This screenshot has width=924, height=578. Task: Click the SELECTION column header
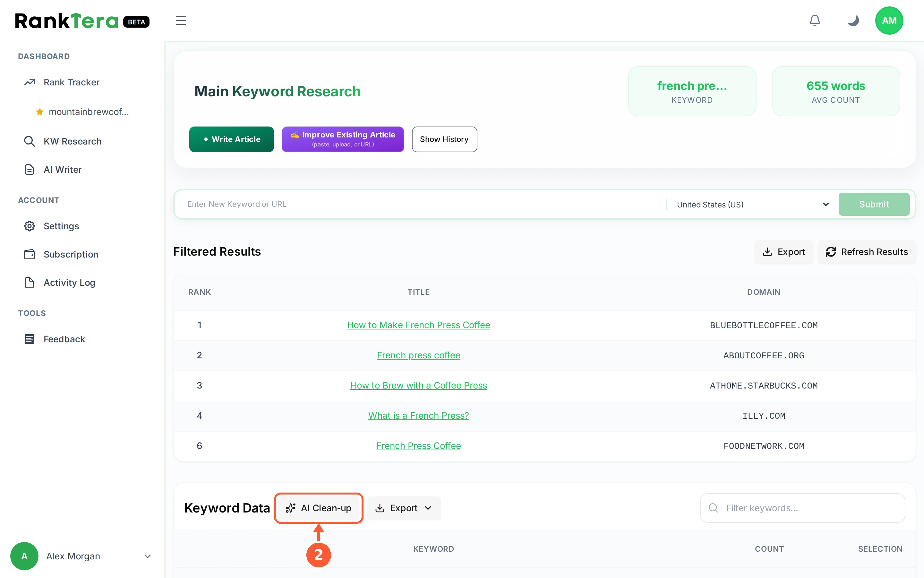880,549
